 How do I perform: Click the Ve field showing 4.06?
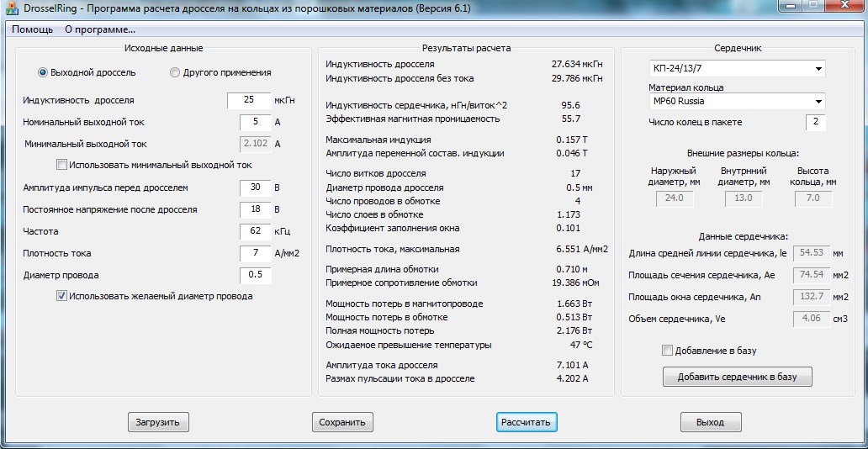coord(812,319)
